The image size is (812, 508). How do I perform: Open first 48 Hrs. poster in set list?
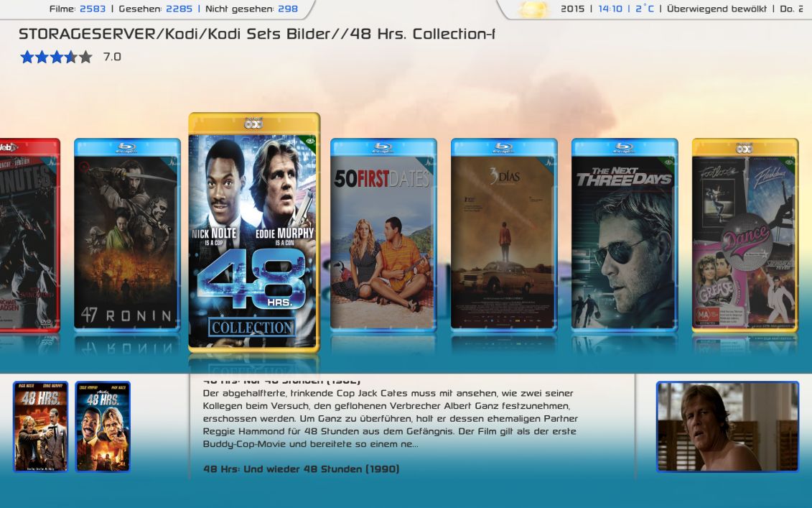pos(40,427)
